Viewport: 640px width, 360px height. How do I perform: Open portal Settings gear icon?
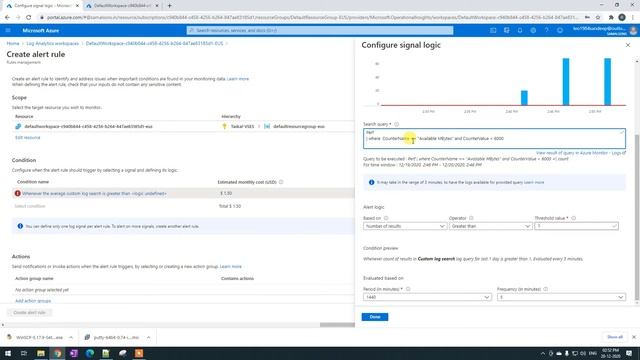[x=533, y=30]
